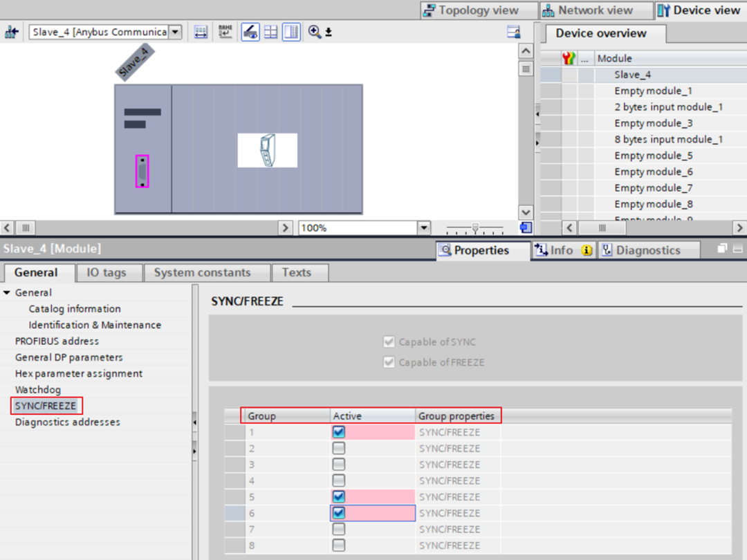This screenshot has width=747, height=560.
Task: Uncheck the Active checkbox for group 1
Action: (x=339, y=432)
